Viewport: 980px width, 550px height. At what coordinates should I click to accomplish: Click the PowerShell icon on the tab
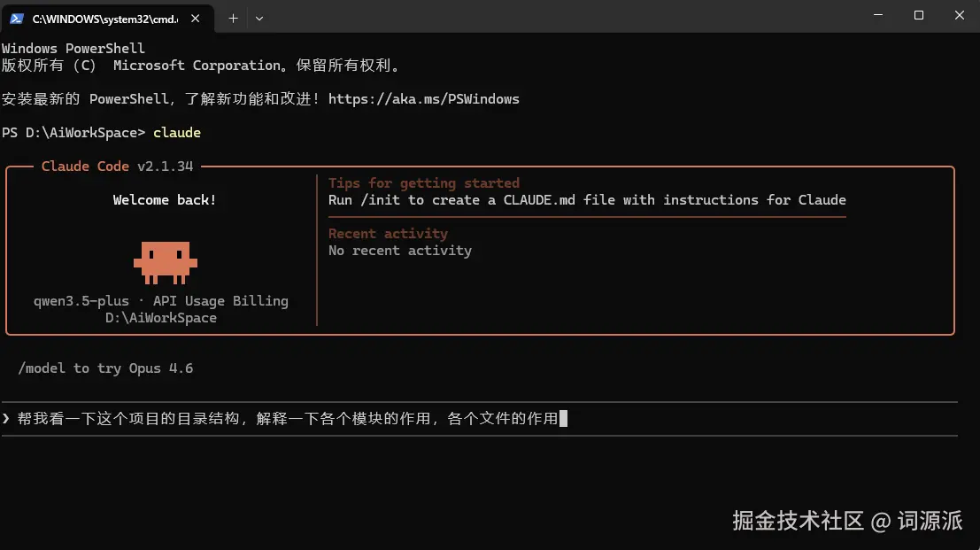17,19
